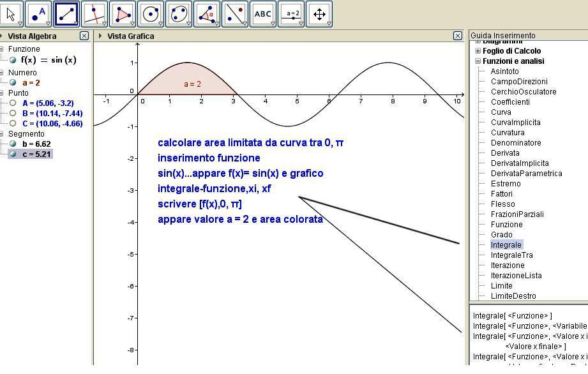Select the Segment between two points tool
This screenshot has height=374, width=588.
pyautogui.click(x=66, y=14)
